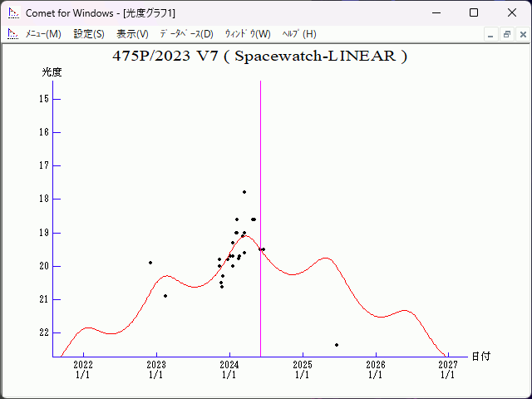Open the ﾃﾞｰﾀﾍﾞｰｽ(D) database menu
The height and width of the screenshot is (399, 532).
click(186, 34)
